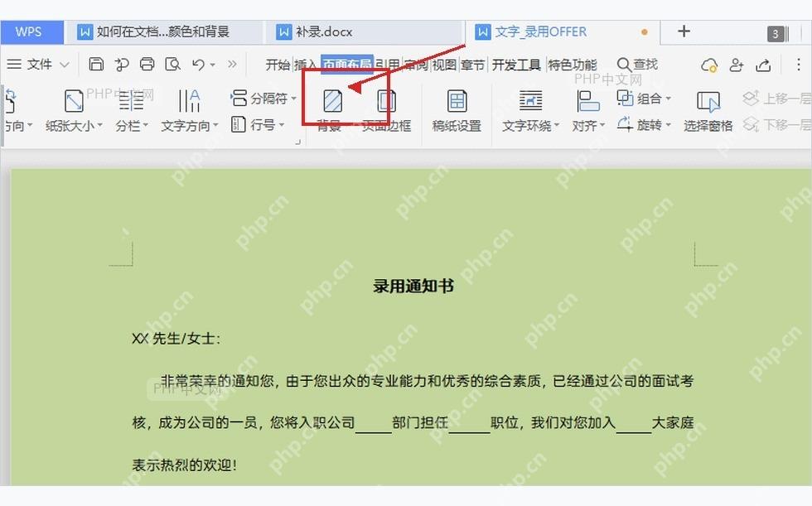The height and width of the screenshot is (506, 812).
Task: Click the 页面边框 page border icon
Action: (386, 101)
